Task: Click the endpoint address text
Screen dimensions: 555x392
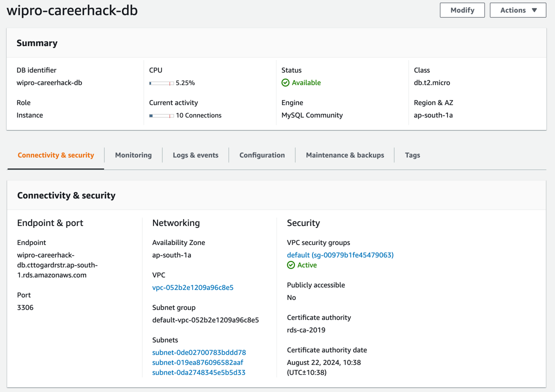Action: [57, 265]
